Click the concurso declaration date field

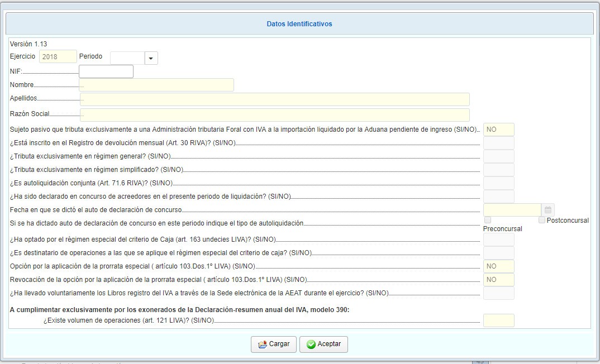coord(512,210)
